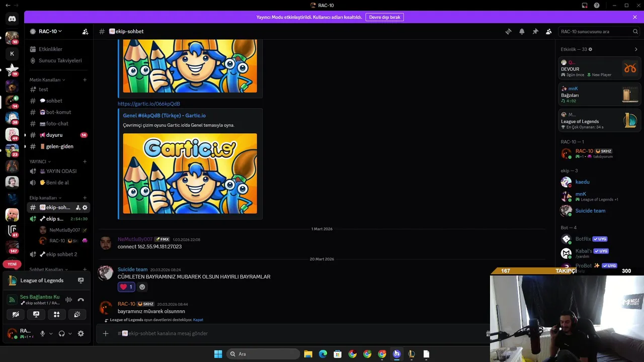Toggle heart reaction on Suicide team message
This screenshot has height=362, width=644.
(126, 287)
